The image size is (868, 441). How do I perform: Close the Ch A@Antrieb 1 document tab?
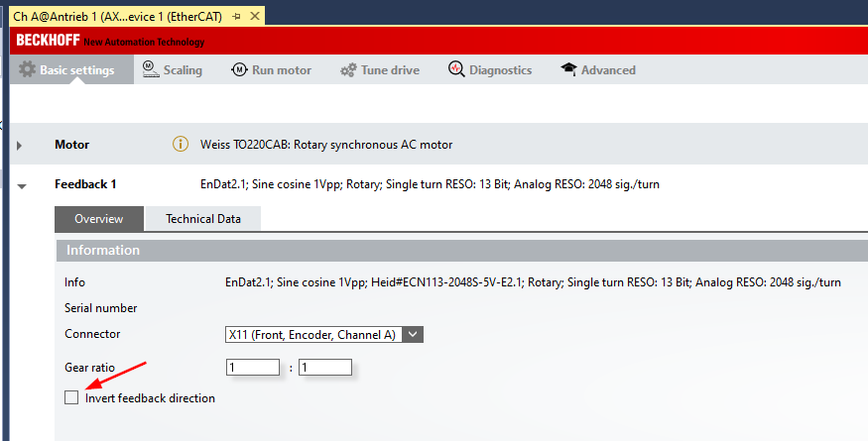pyautogui.click(x=255, y=17)
